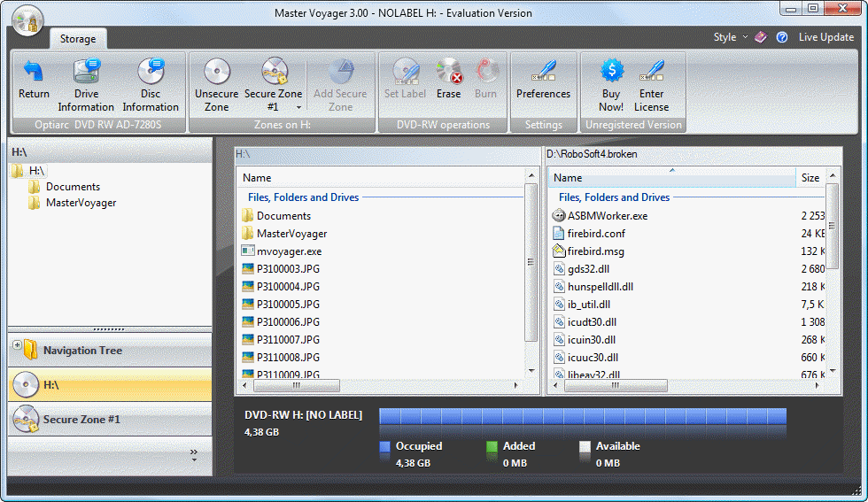Select the firebird.msg file

click(x=589, y=251)
